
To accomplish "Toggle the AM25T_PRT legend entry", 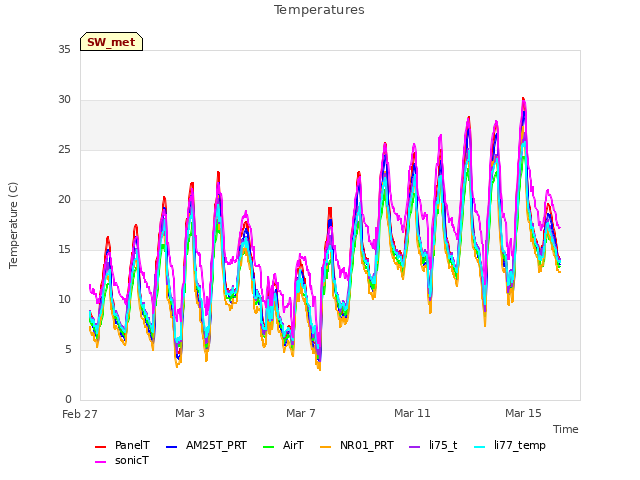I will 207,445.
